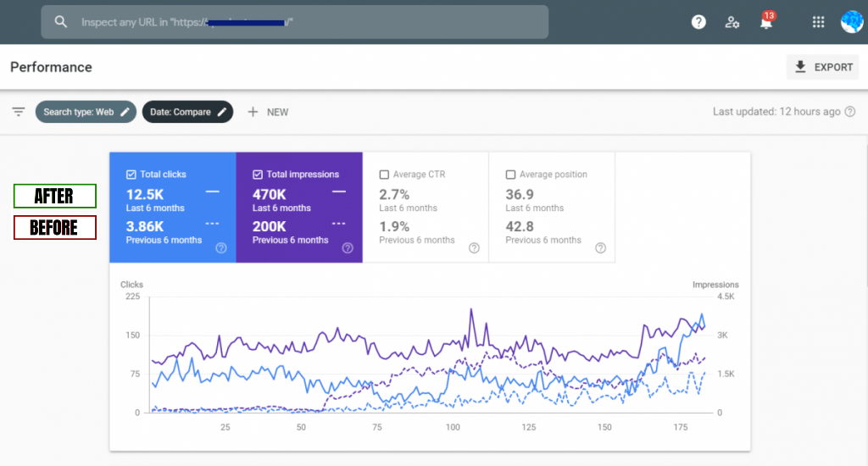The height and width of the screenshot is (466, 868).
Task: Enable the Average CTR checkbox
Action: (384, 175)
